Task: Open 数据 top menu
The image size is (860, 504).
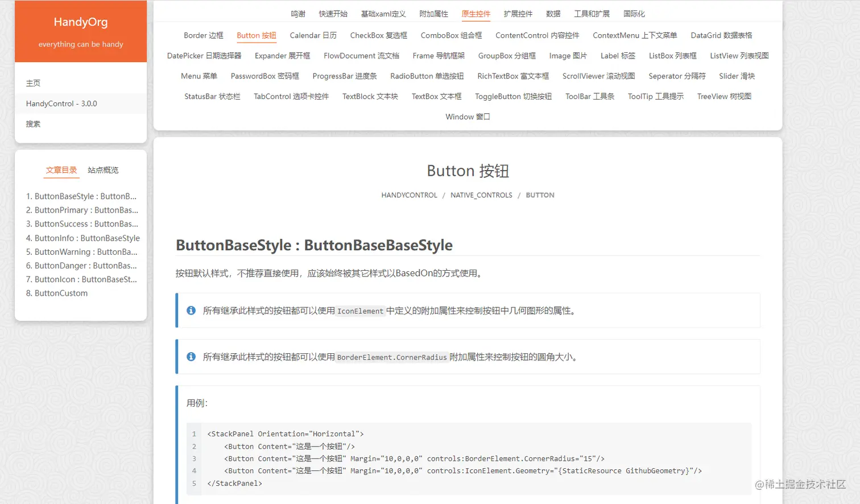Action: [x=553, y=14]
